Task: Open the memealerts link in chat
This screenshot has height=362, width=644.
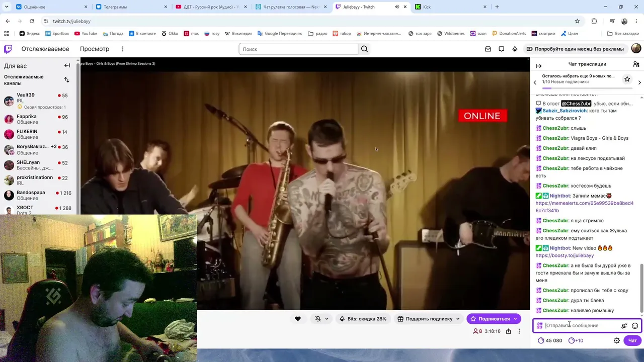Action: pyautogui.click(x=585, y=207)
